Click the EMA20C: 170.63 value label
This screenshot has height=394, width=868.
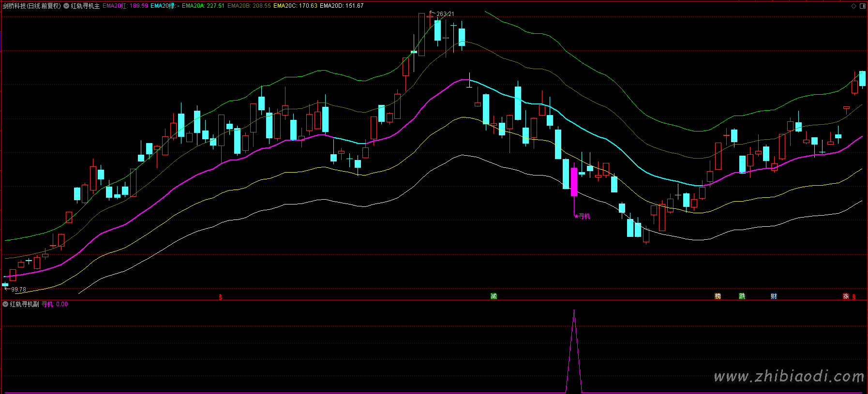pyautogui.click(x=295, y=6)
